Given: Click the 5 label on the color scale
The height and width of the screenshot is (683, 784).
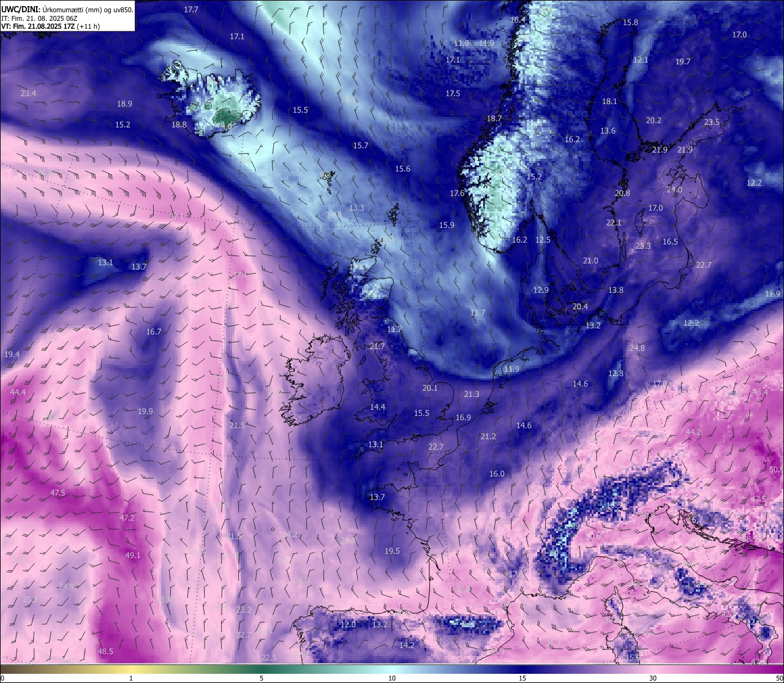Looking at the screenshot, I should (x=262, y=678).
